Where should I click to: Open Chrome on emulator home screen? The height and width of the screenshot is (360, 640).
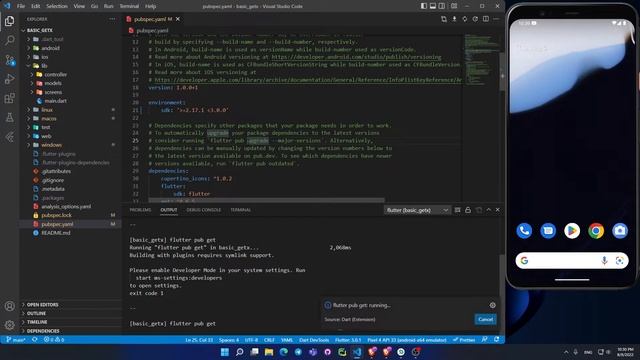click(596, 231)
